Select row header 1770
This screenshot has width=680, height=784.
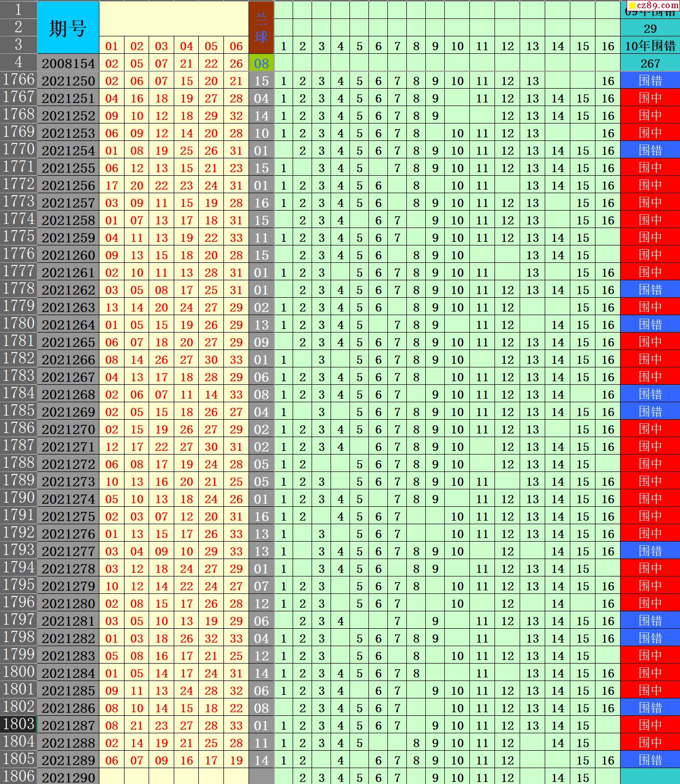point(18,150)
